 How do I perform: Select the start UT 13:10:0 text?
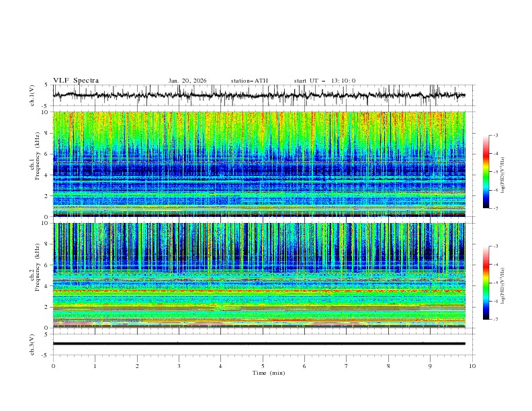pos(324,81)
